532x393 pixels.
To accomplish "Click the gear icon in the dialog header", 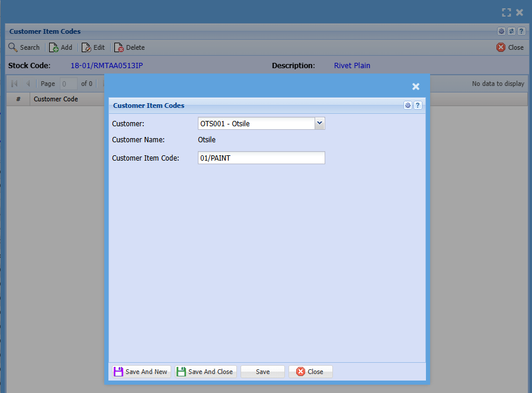I will click(408, 106).
